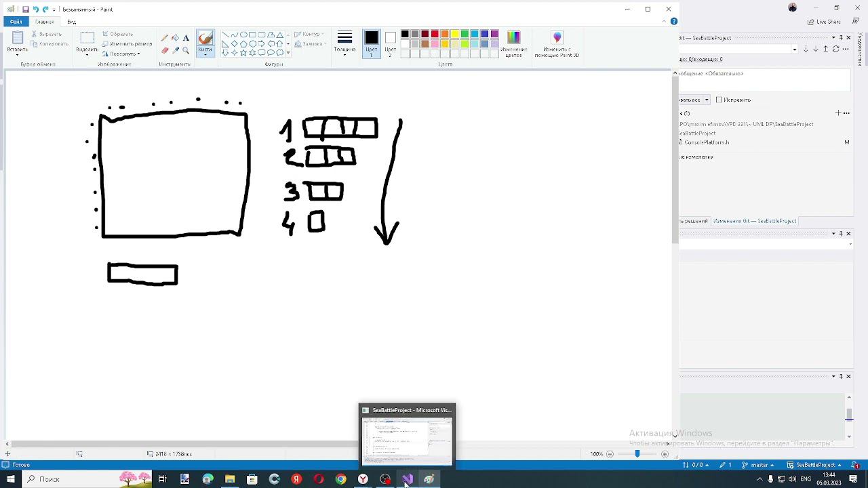Open Google Chrome from the taskbar
Image resolution: width=868 pixels, height=488 pixels.
pos(340,479)
